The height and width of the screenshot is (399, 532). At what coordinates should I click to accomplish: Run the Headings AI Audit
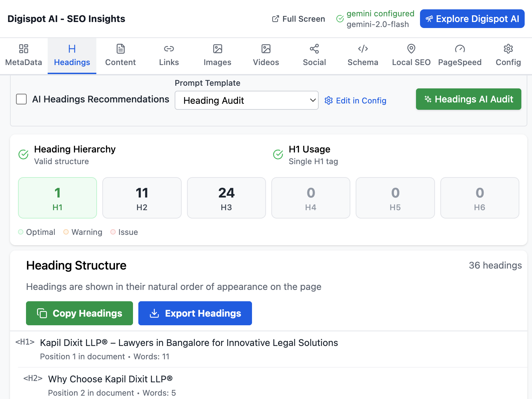point(469,99)
